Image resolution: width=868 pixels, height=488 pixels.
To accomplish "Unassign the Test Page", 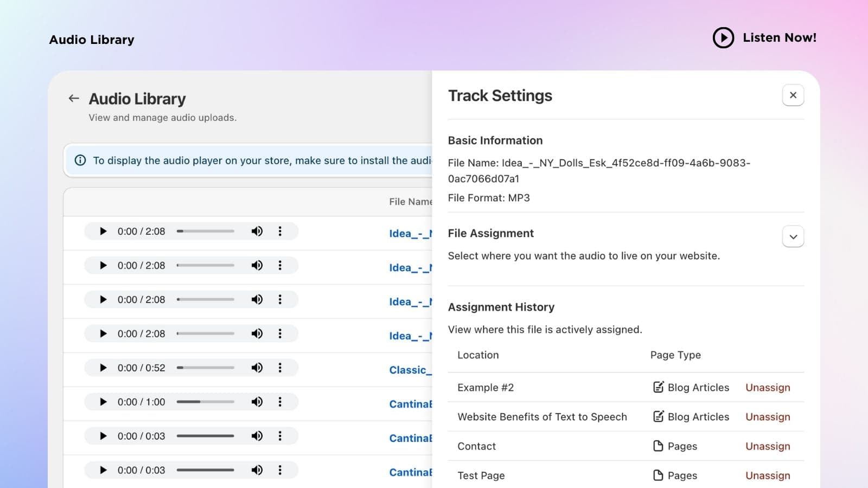I will click(x=768, y=476).
